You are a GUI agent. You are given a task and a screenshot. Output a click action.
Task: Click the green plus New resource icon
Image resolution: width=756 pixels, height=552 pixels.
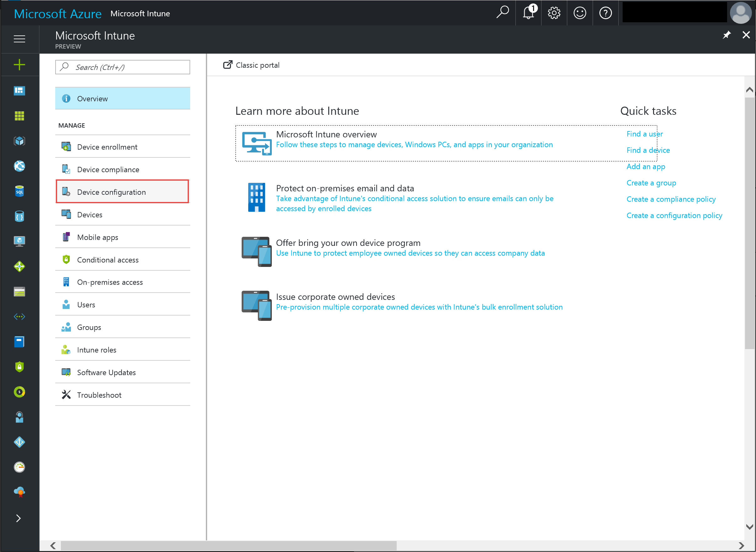coord(19,65)
